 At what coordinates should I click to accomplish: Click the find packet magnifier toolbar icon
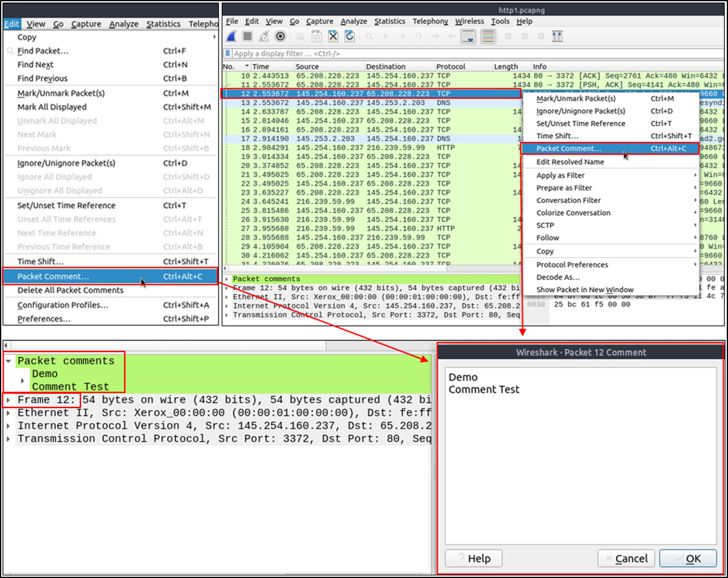click(x=369, y=37)
